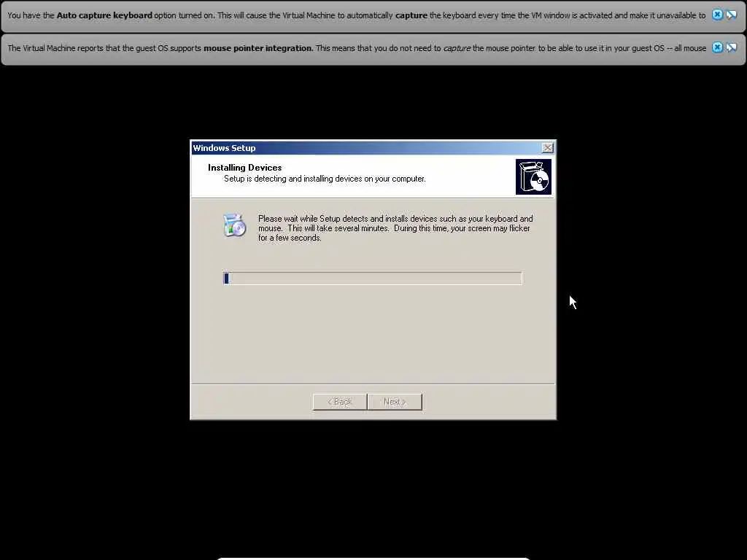This screenshot has height=560, width=747.
Task: Click the Auto capture keyboard message text
Action: [356, 15]
